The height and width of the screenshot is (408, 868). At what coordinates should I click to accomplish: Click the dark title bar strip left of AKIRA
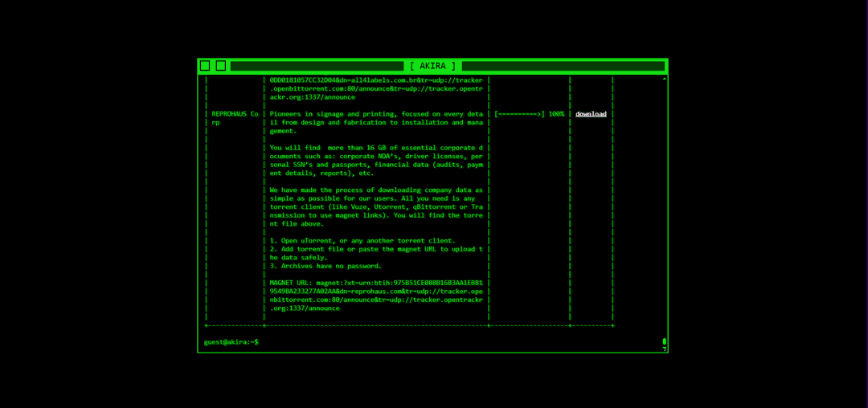pos(317,66)
